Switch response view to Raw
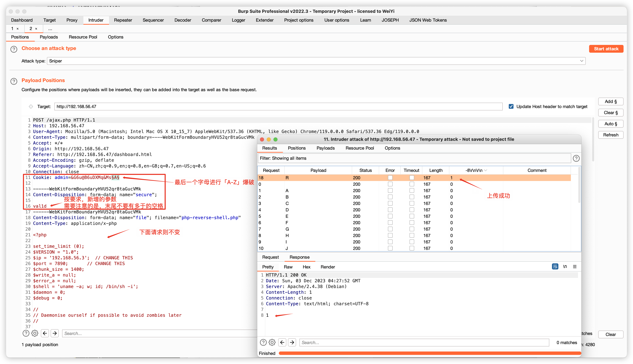The image size is (633, 364). point(288,267)
